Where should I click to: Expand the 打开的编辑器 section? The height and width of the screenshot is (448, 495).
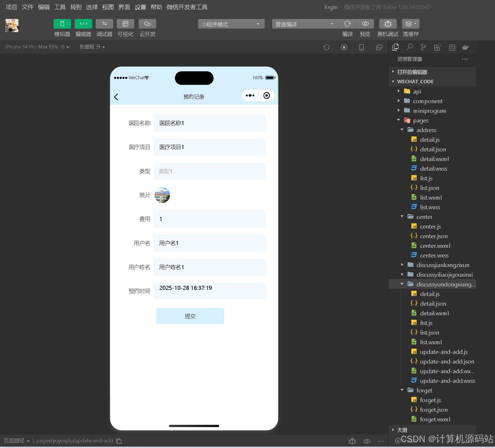[x=432, y=72]
